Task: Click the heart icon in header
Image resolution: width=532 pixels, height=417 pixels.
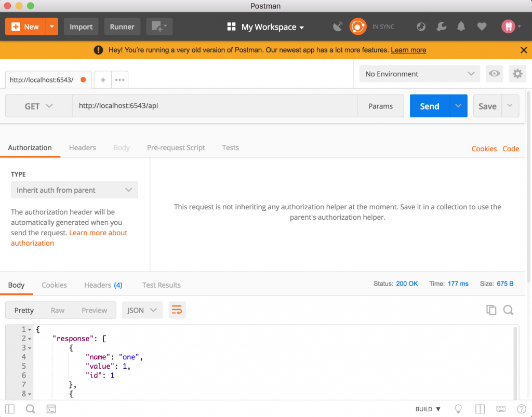Action: (482, 26)
